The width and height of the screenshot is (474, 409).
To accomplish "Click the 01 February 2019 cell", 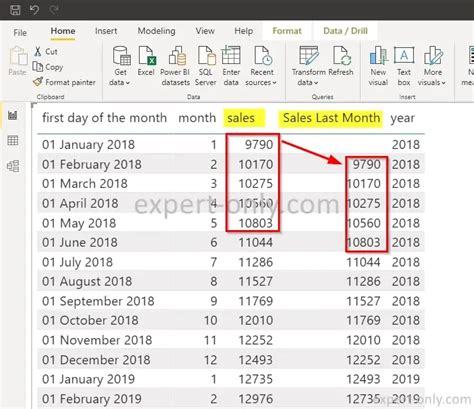I will (x=92, y=399).
